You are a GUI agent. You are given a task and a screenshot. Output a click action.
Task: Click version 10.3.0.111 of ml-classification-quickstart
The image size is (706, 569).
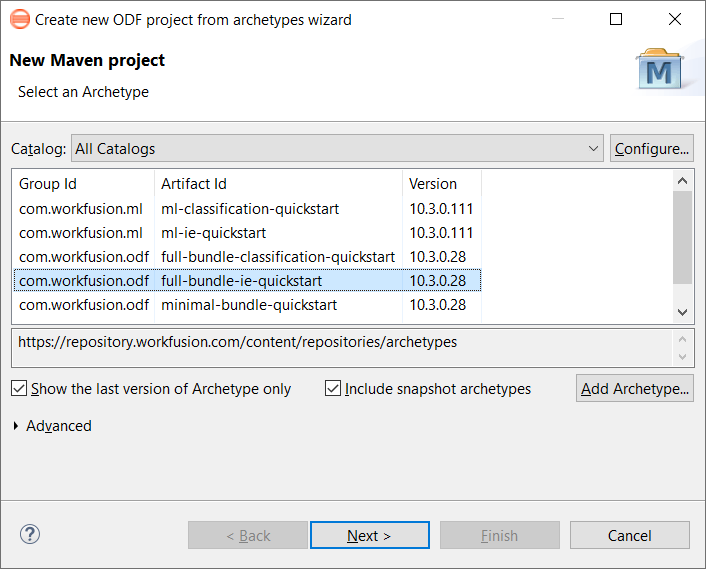coord(441,209)
